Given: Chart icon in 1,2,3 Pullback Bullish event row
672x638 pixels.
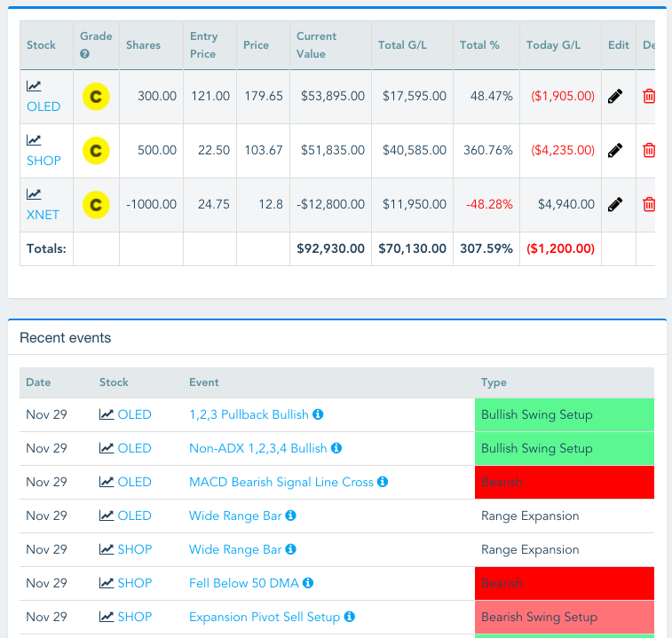Looking at the screenshot, I should point(107,414).
